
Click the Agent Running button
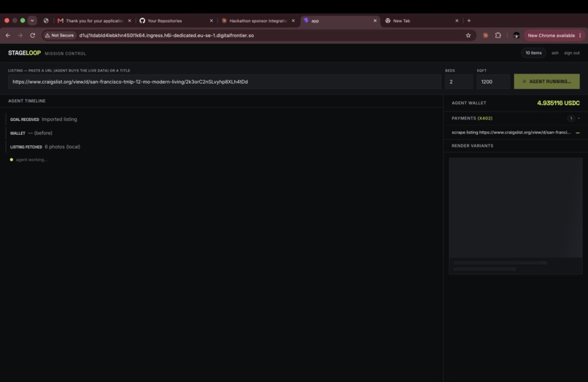coord(546,82)
